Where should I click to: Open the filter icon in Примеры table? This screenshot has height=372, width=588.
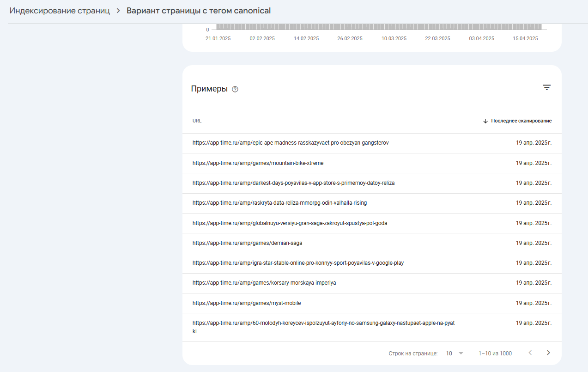coord(546,88)
